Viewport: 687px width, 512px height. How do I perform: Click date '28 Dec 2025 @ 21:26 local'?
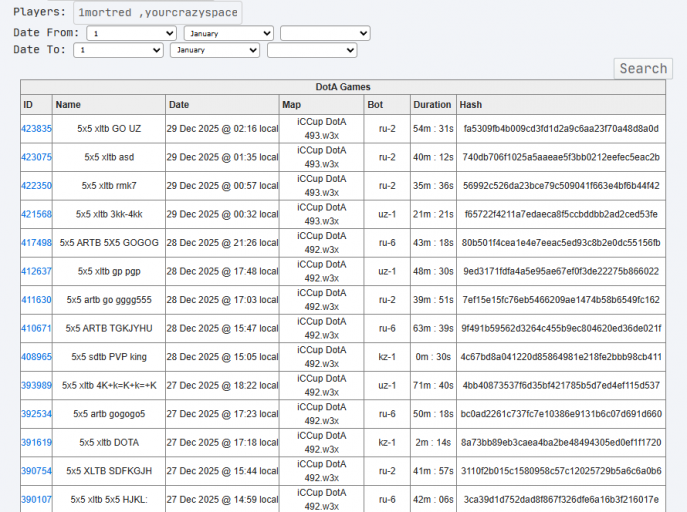pyautogui.click(x=222, y=243)
